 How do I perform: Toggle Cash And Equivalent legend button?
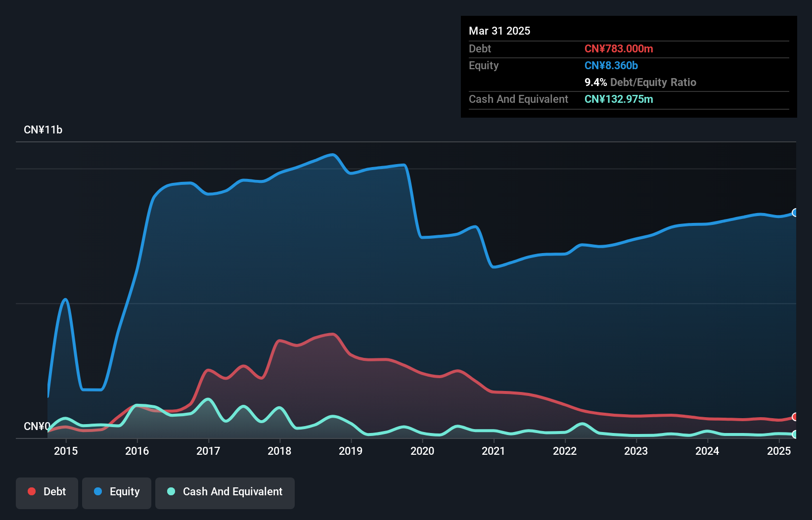[x=225, y=493]
